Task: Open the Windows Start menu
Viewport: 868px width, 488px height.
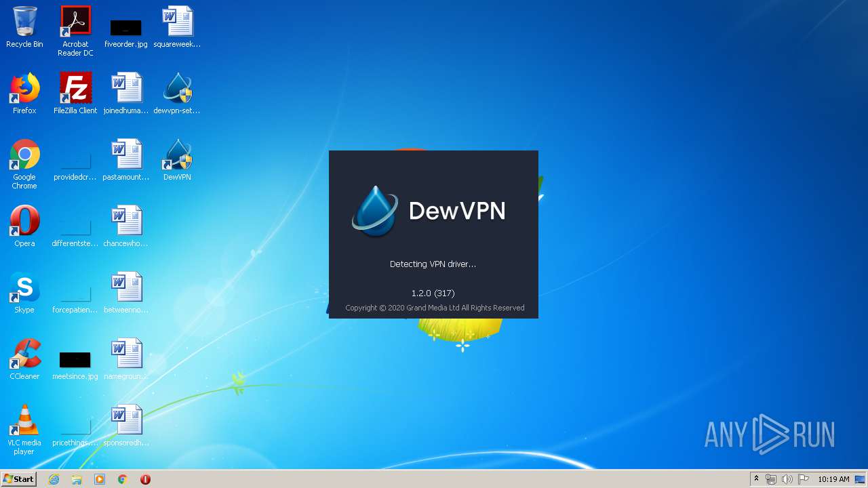Action: pos(19,479)
